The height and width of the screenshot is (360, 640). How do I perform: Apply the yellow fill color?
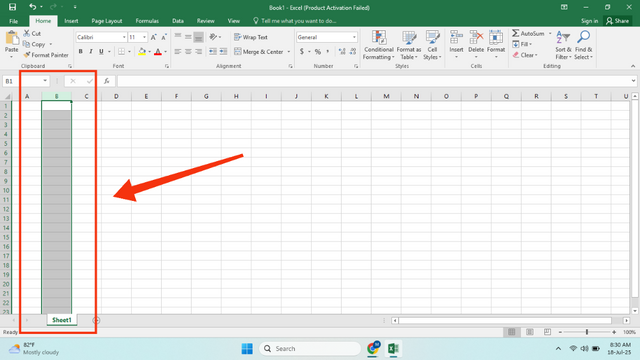[142, 51]
